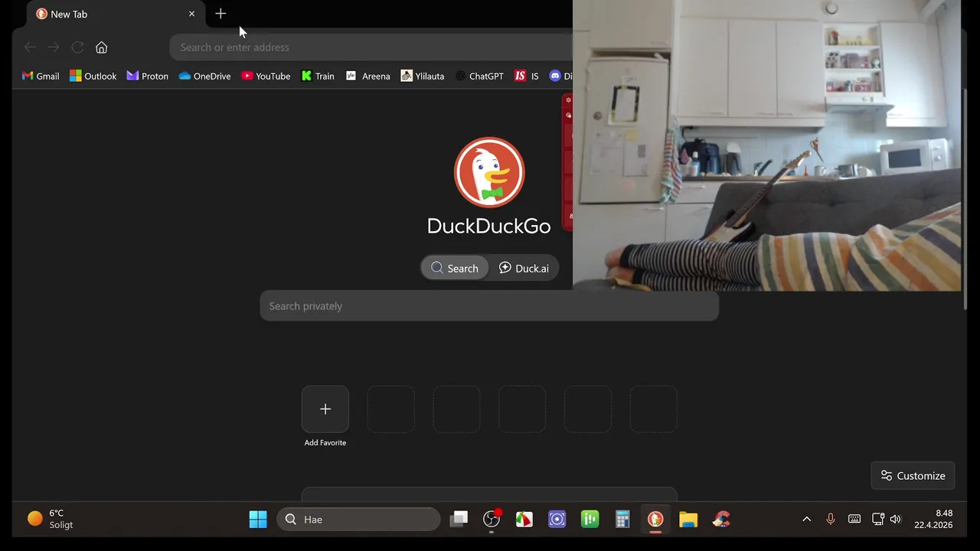
Task: Focus the Search or enter address bar
Action: pos(371,47)
